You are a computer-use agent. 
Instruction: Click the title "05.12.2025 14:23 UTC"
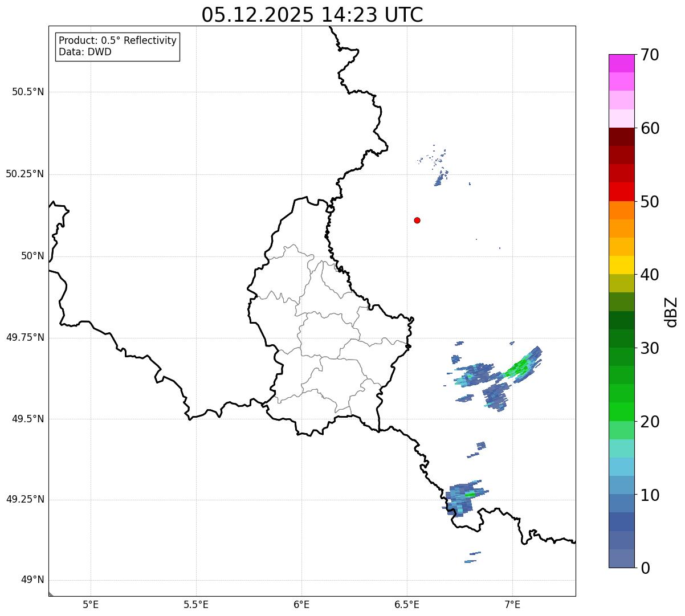312,15
